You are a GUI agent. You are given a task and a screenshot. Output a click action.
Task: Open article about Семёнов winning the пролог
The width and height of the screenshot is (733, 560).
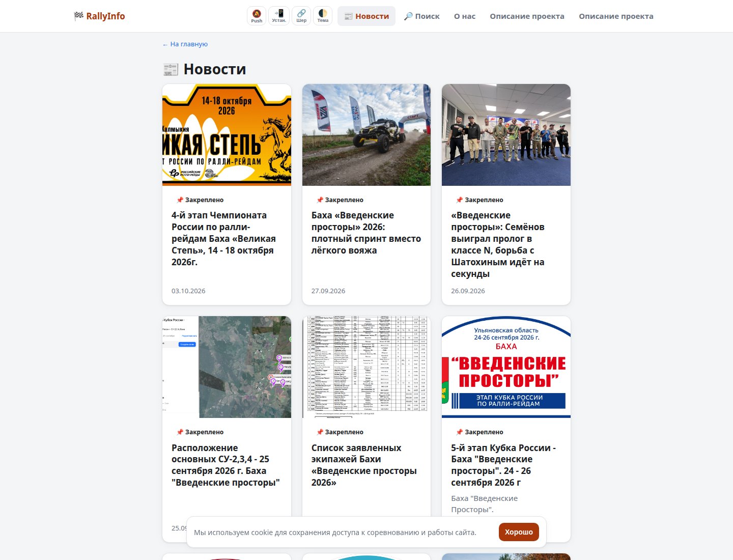[498, 244]
